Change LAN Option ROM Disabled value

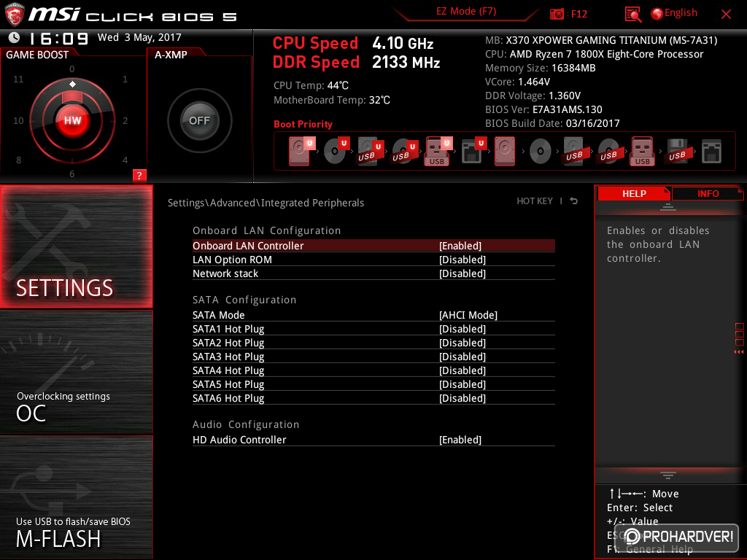tap(462, 260)
